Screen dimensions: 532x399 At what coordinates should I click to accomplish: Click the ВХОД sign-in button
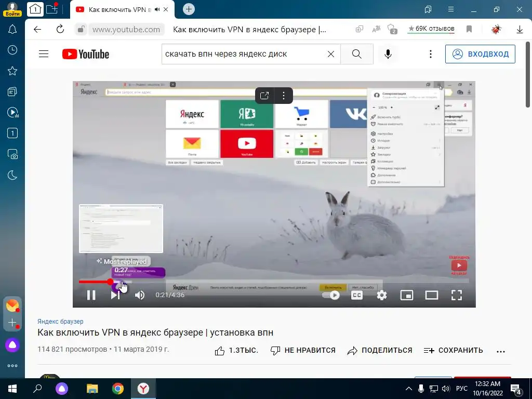coord(480,54)
